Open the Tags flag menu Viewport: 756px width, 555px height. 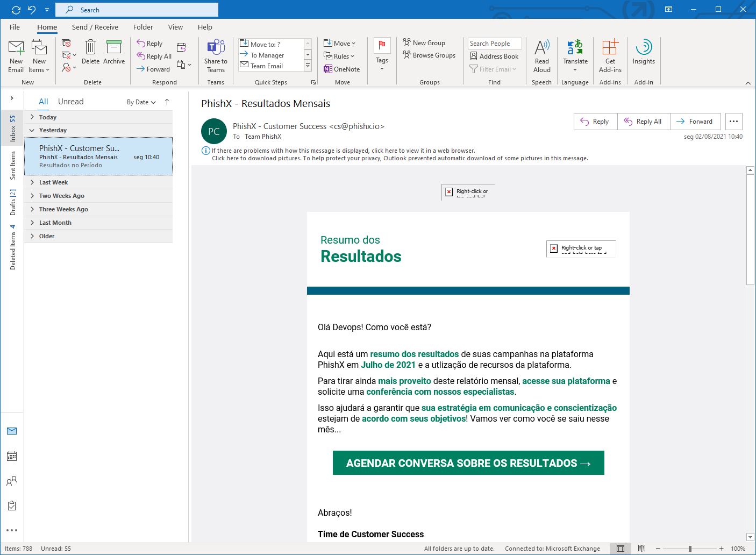click(382, 54)
